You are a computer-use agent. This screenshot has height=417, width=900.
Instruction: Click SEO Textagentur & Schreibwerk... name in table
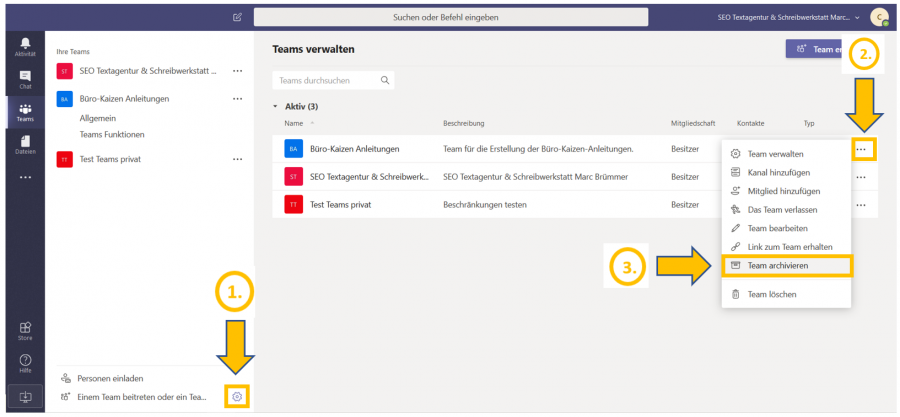click(370, 177)
